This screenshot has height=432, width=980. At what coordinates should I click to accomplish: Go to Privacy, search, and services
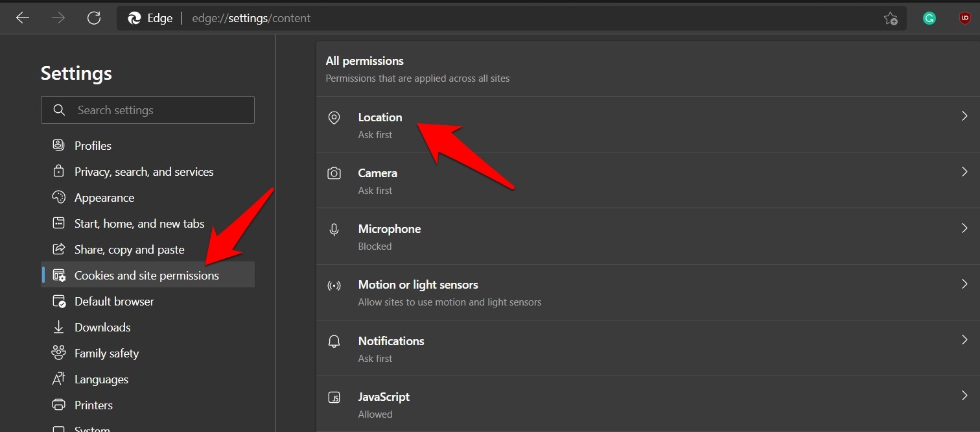pyautogui.click(x=144, y=172)
